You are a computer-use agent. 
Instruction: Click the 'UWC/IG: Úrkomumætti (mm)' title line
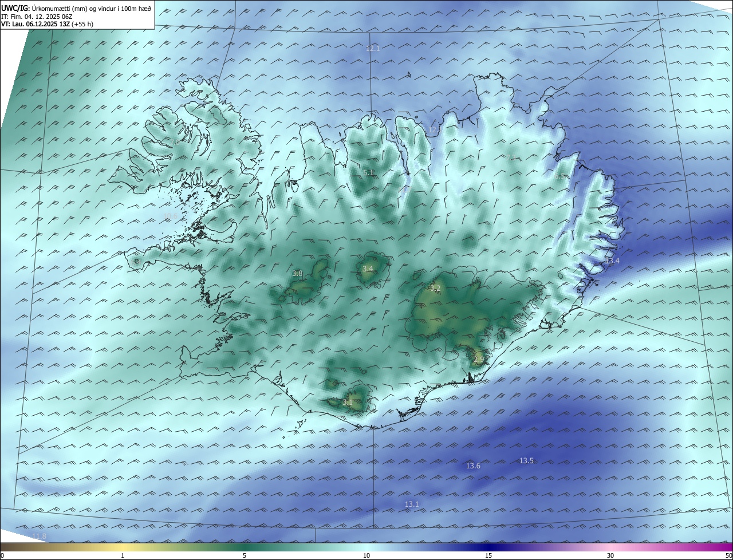pos(76,8)
